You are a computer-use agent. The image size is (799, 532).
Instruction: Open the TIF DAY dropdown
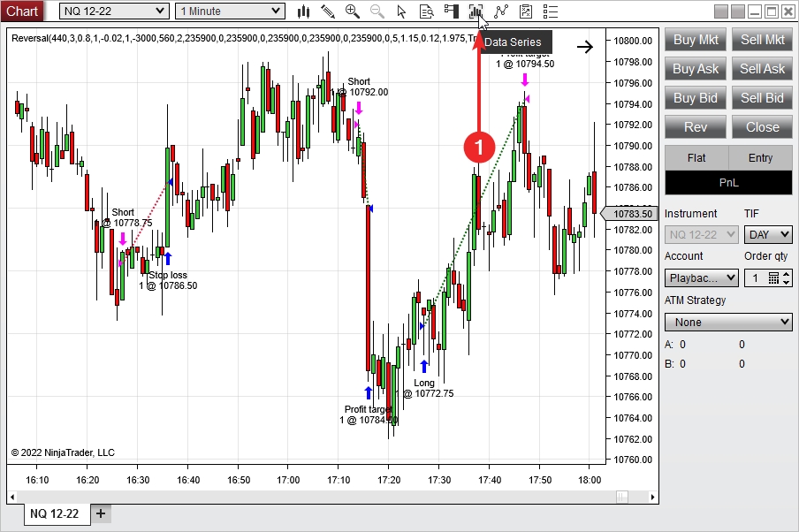coord(768,234)
